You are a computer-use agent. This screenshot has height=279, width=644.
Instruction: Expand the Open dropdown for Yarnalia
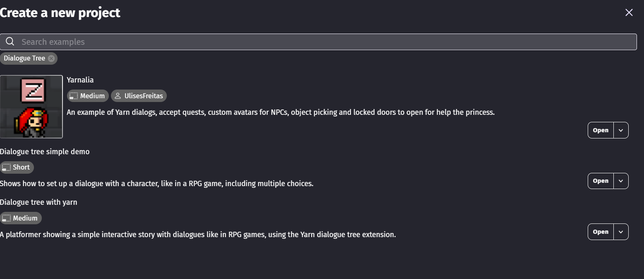pos(620,130)
